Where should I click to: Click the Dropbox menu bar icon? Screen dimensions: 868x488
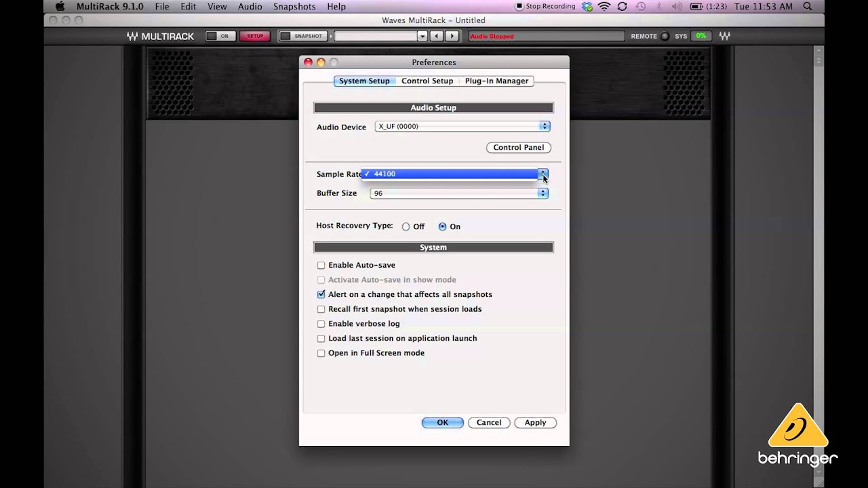pyautogui.click(x=587, y=7)
